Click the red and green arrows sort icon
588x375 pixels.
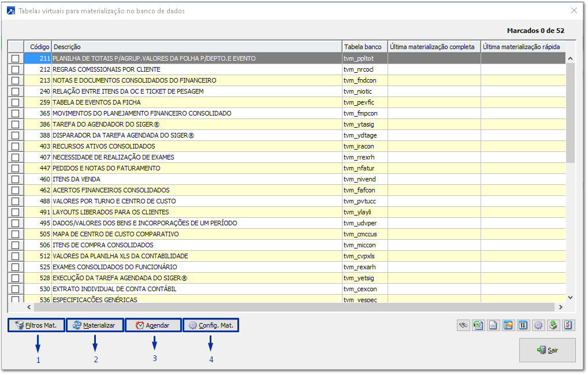pyautogui.click(x=523, y=325)
